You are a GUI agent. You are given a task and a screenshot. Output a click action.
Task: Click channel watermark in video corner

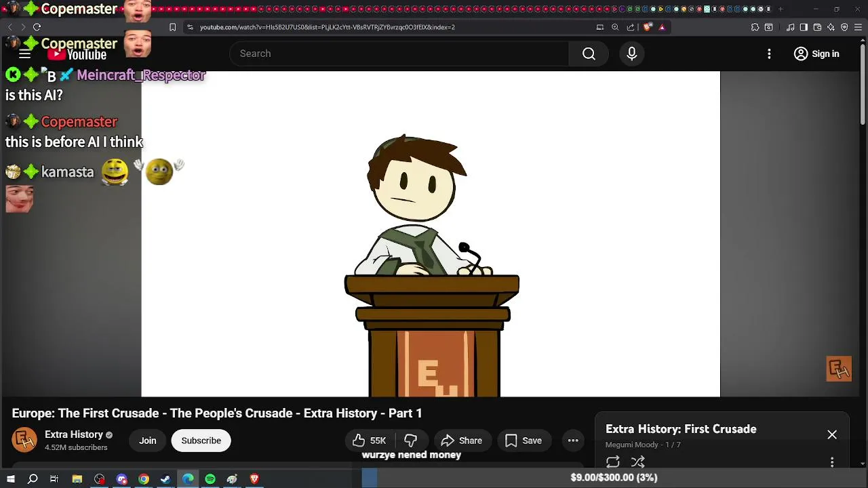[x=839, y=369]
